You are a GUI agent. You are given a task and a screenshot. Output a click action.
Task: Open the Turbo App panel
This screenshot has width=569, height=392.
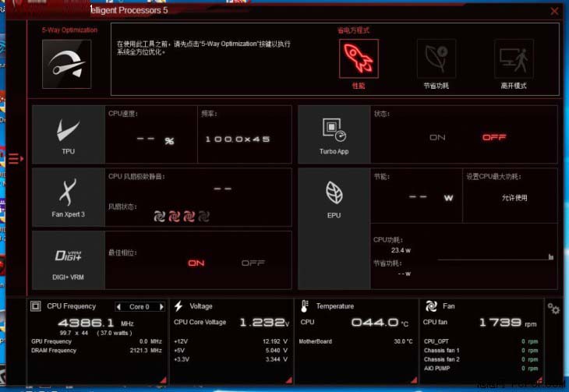[x=334, y=135]
